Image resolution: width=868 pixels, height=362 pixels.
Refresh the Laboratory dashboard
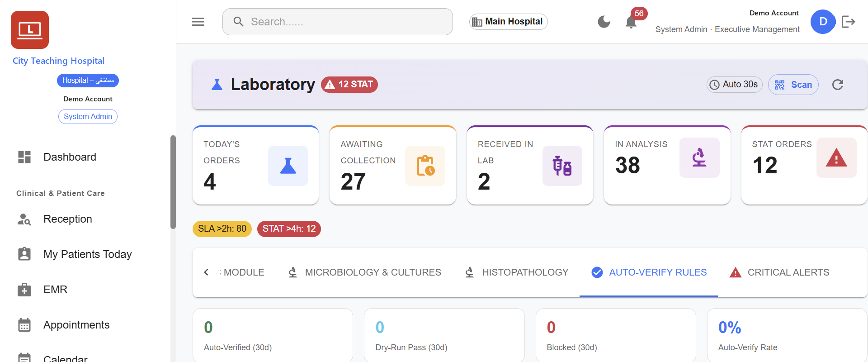point(838,85)
